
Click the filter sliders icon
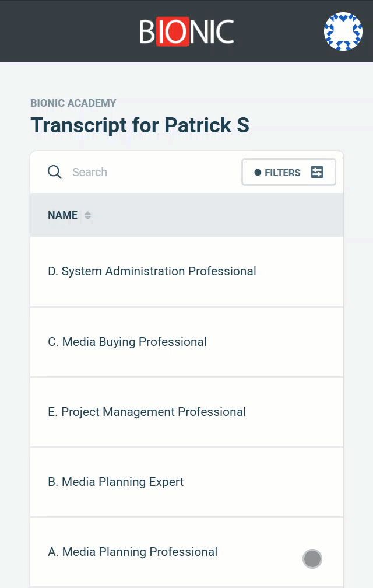[x=317, y=172]
